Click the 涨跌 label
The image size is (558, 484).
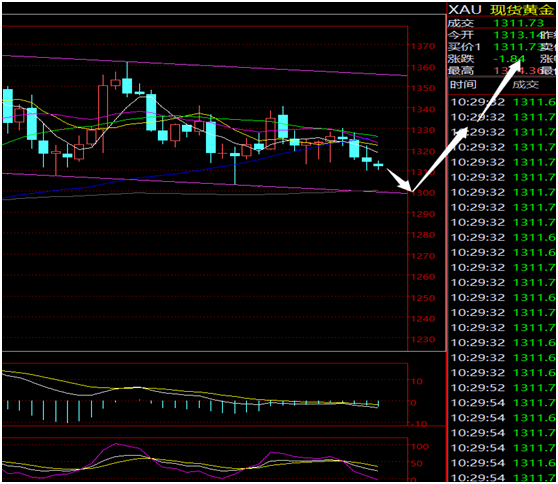tap(460, 59)
